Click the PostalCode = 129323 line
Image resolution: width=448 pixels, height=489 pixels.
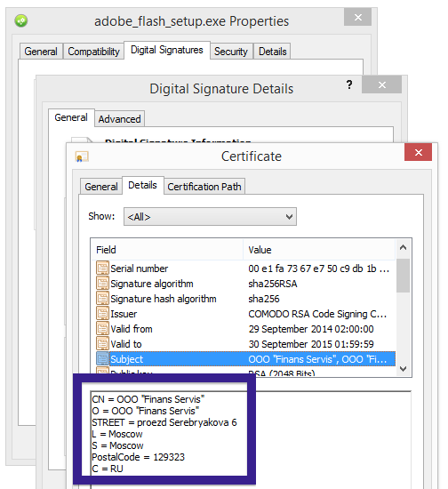(x=138, y=457)
